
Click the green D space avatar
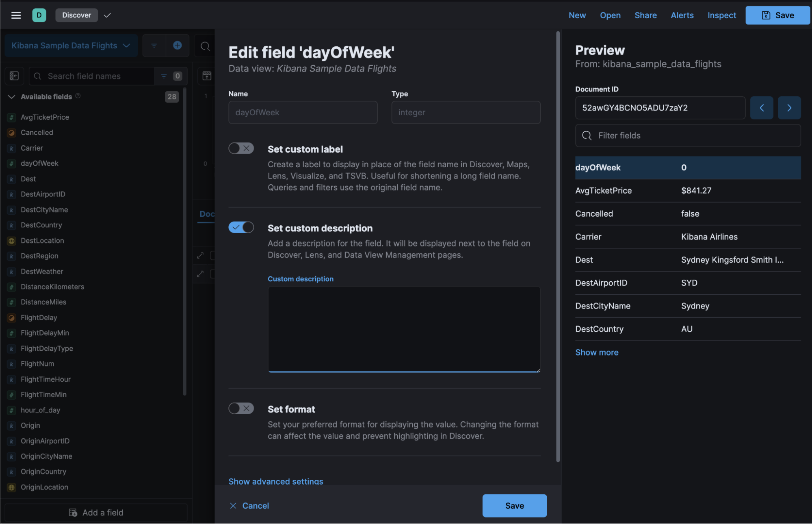coord(39,15)
